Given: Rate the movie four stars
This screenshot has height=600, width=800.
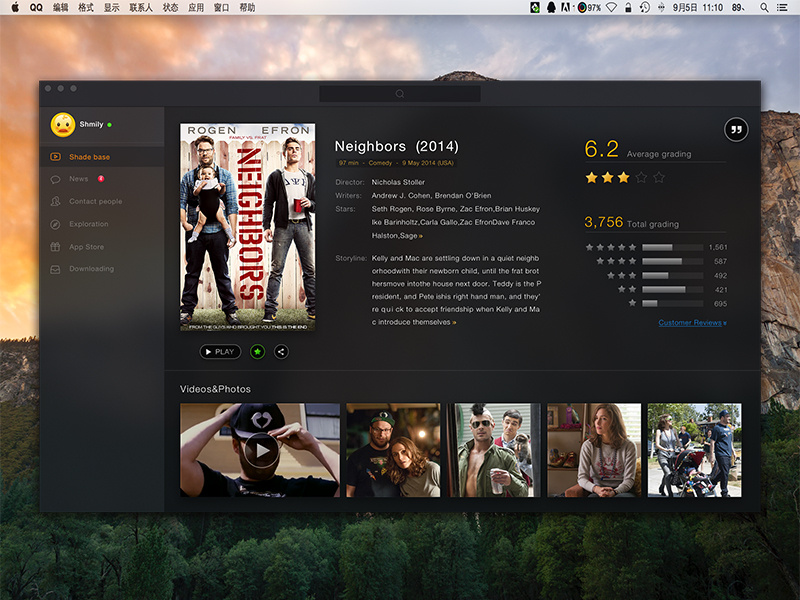Looking at the screenshot, I should [641, 178].
